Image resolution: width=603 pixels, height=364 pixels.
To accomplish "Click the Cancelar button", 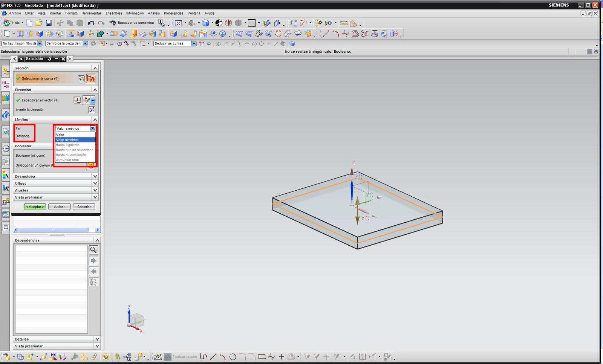I will click(x=84, y=207).
